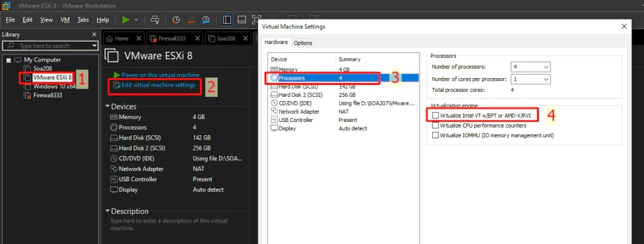Select Hard Disk (SCSI) 142 GB row

(343, 86)
